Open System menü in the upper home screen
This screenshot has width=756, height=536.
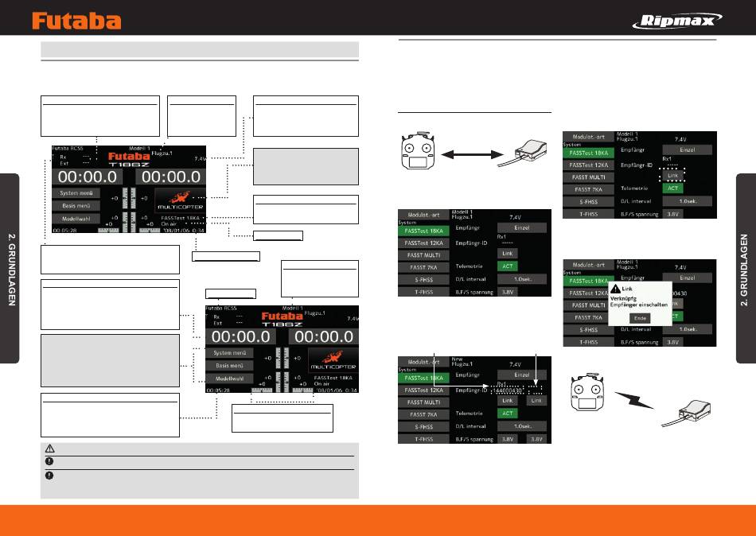click(76, 192)
